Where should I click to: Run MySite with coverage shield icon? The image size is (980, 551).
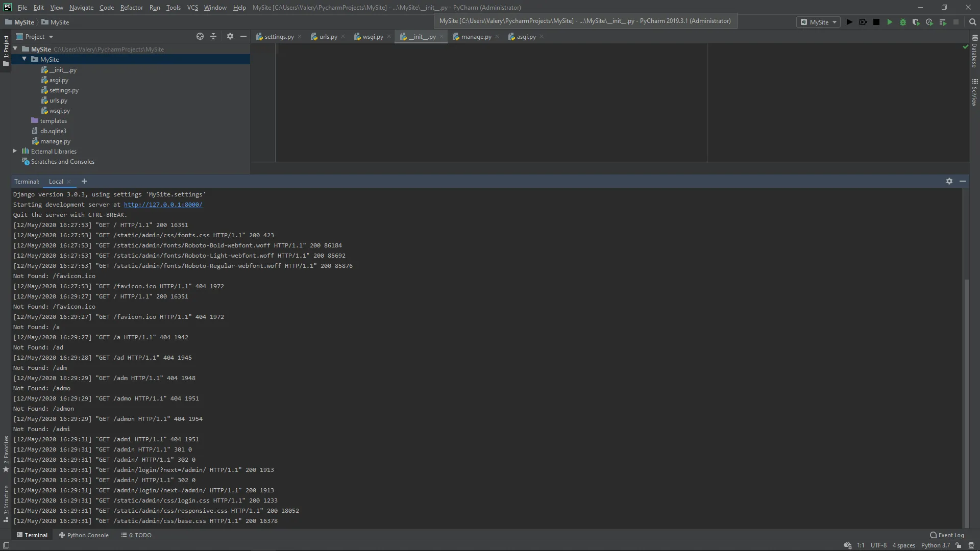tap(916, 22)
